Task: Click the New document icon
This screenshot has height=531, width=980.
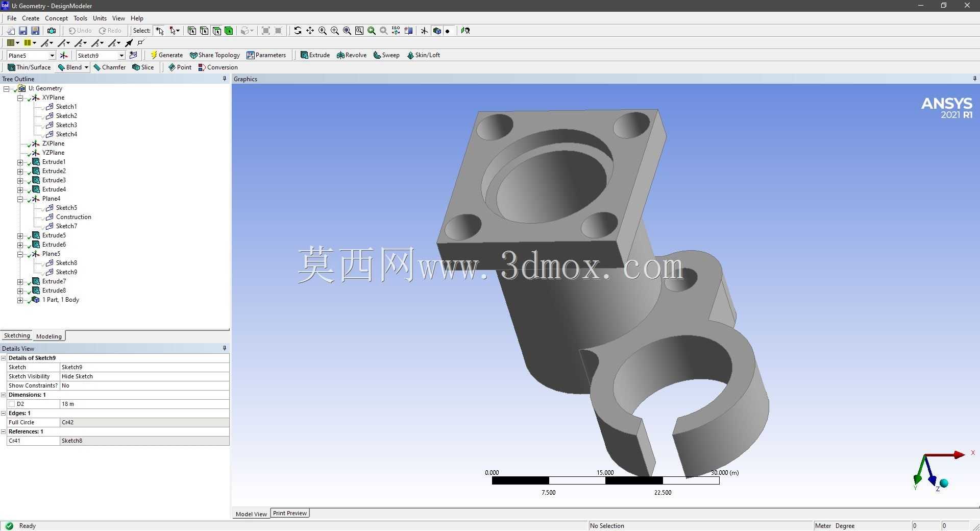Action: (11, 31)
